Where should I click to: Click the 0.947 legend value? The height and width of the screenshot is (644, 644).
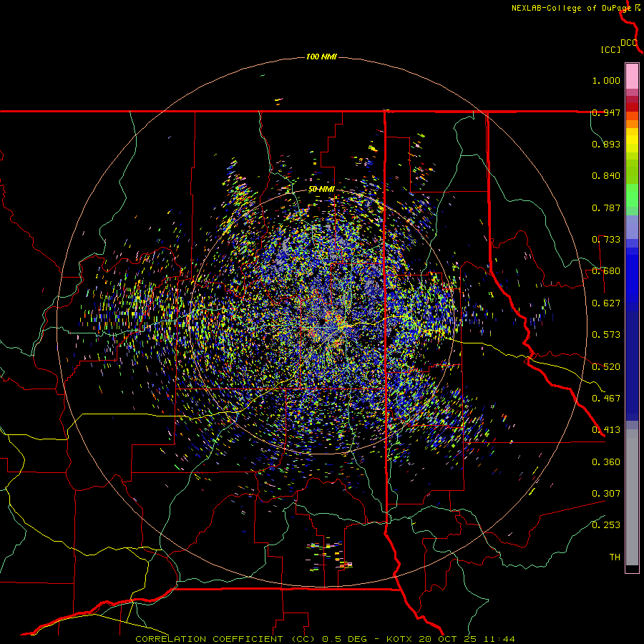click(x=606, y=112)
